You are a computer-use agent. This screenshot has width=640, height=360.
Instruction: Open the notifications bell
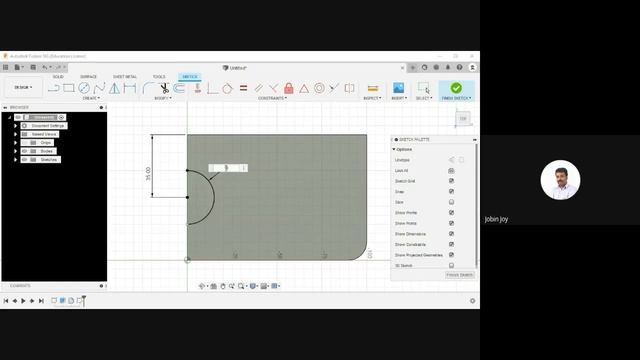click(448, 67)
